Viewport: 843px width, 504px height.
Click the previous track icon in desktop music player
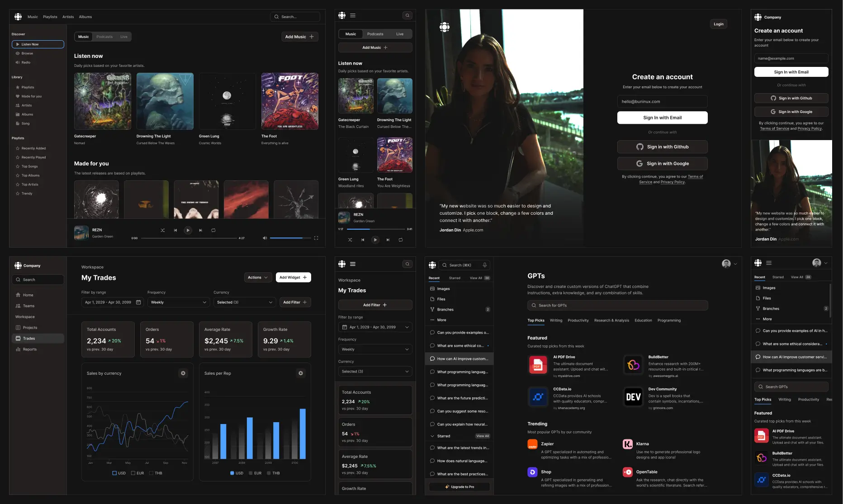[175, 231]
